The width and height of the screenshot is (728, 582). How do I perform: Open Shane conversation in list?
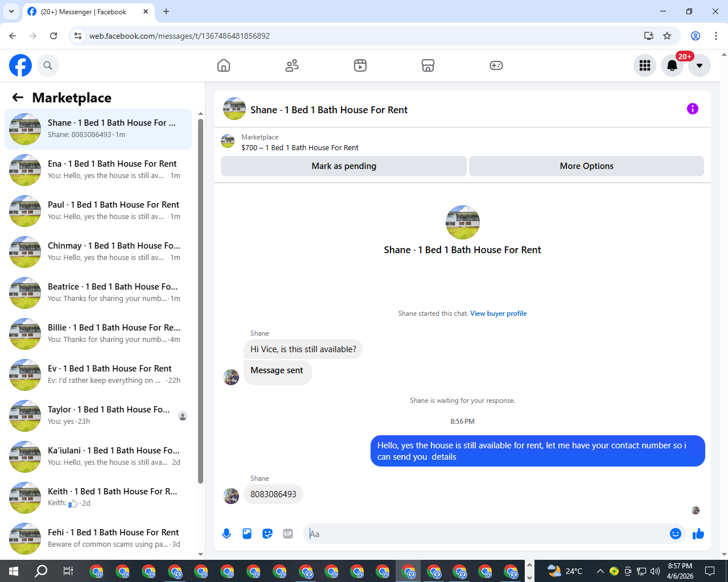pyautogui.click(x=98, y=129)
